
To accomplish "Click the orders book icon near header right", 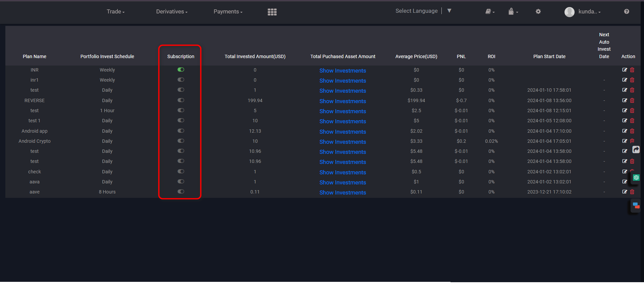I will tap(488, 11).
